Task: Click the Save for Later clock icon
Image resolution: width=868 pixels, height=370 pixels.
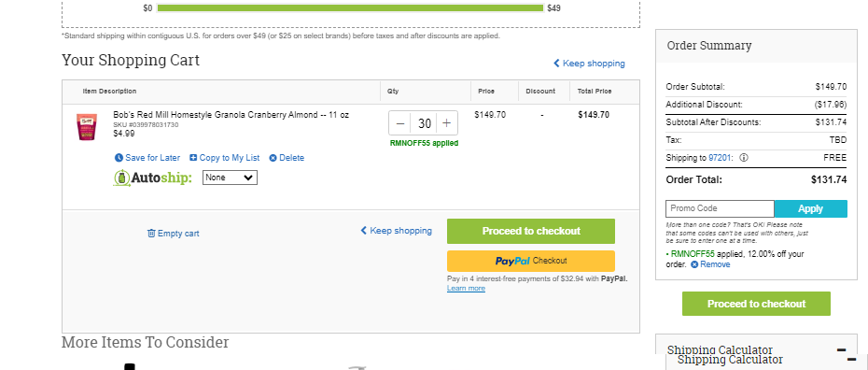Action: pos(119,158)
